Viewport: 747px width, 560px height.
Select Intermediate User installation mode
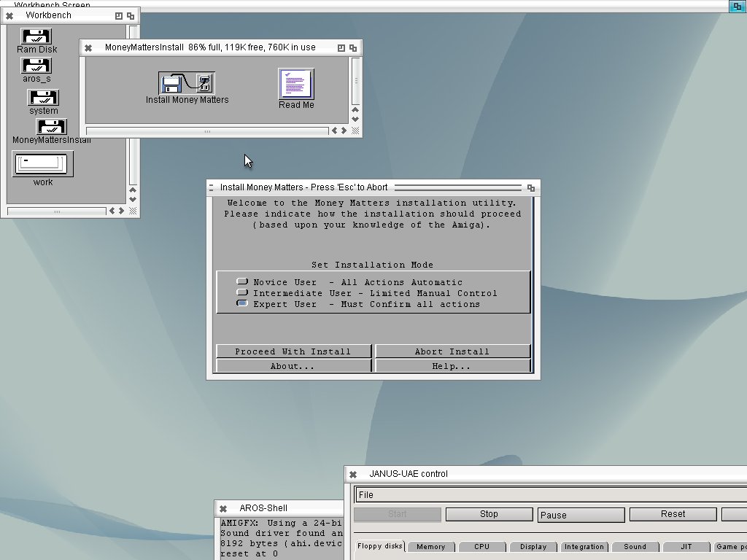coord(242,293)
